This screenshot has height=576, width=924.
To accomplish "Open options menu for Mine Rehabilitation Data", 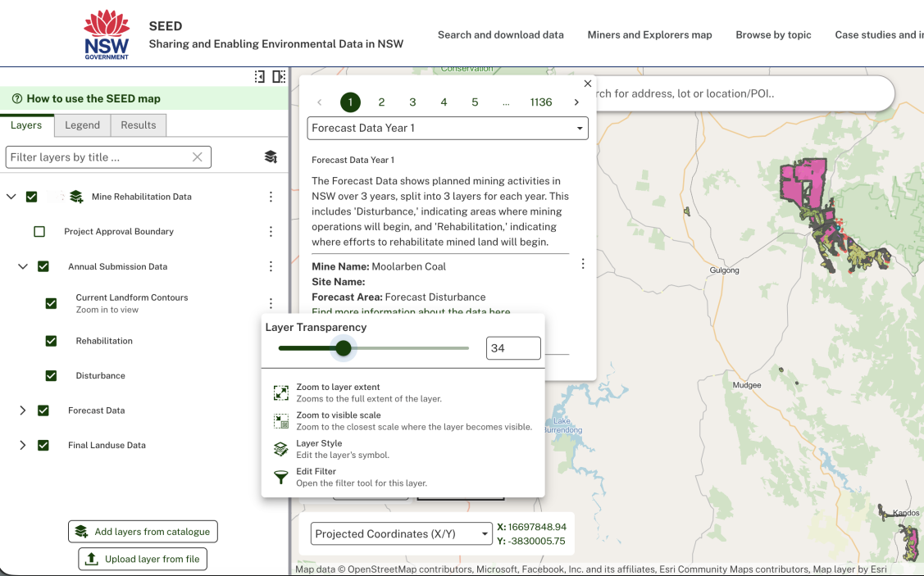I will point(271,197).
